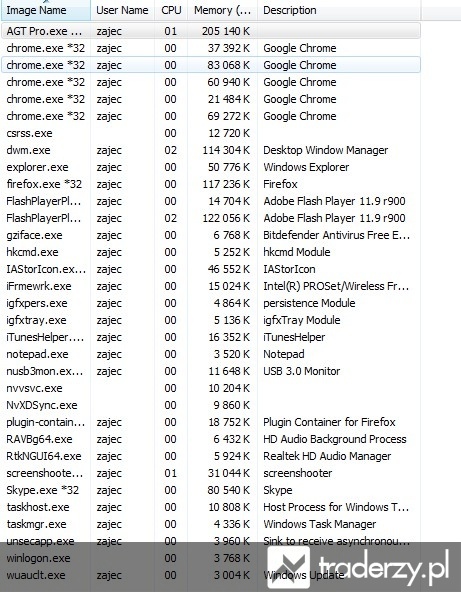
Task: Select the notepad.exe process
Action: [211, 354]
